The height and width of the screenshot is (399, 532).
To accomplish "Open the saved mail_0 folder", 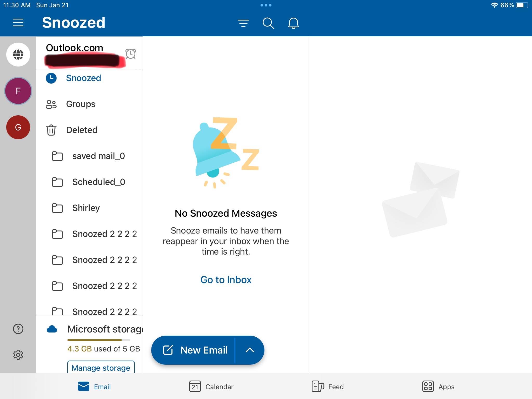I will tap(99, 156).
